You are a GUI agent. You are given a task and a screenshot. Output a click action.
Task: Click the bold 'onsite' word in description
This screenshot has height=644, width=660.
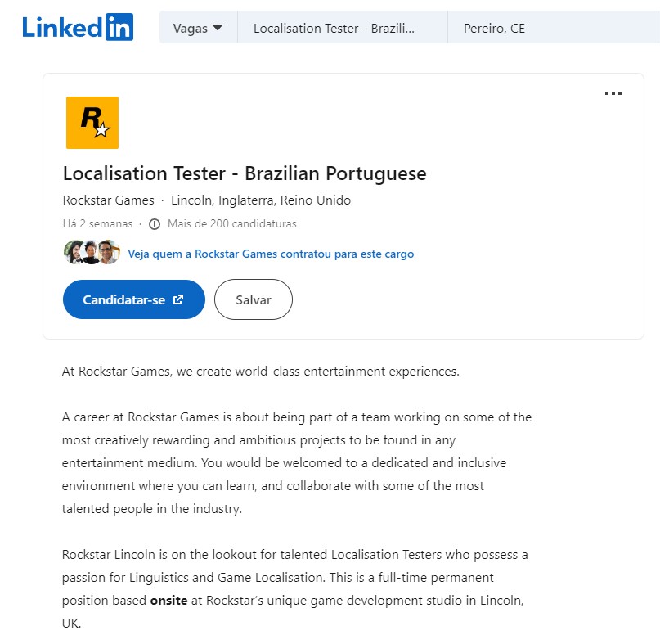coord(168,600)
